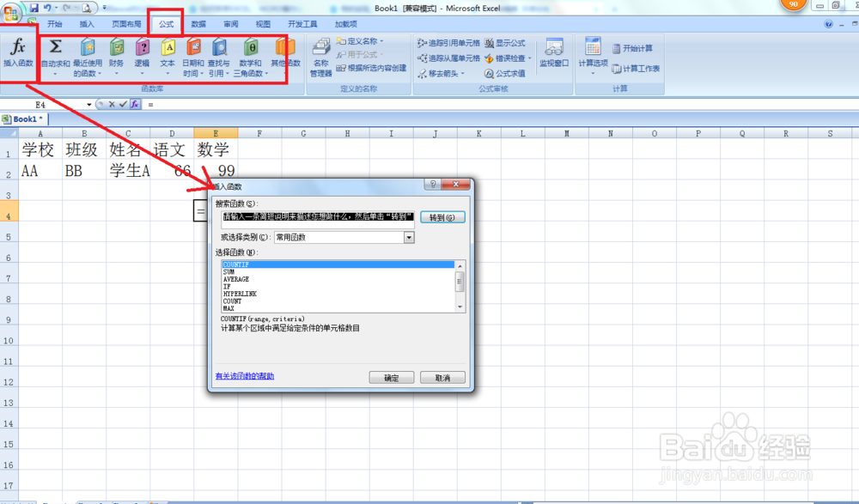Click the 转到 Go button
Viewport: 859px width, 504px height.
point(442,217)
